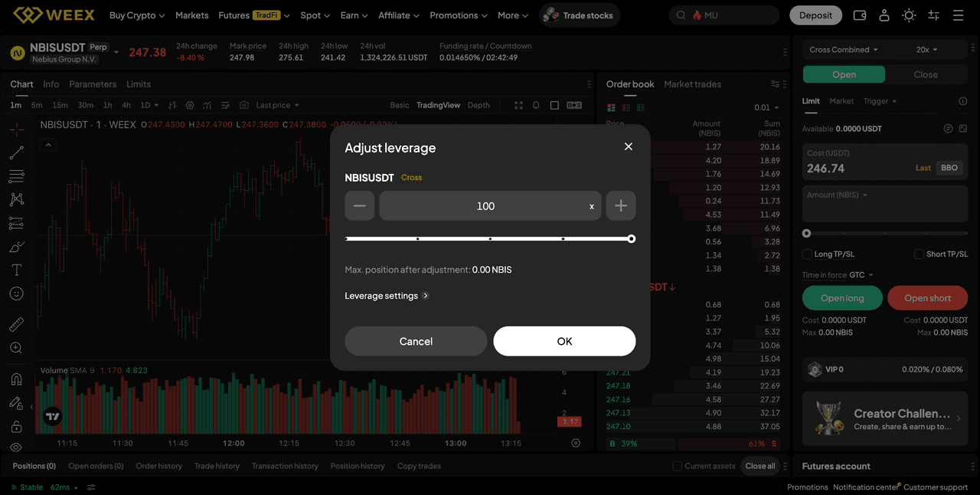Click the TradingView logo on chart

click(52, 417)
